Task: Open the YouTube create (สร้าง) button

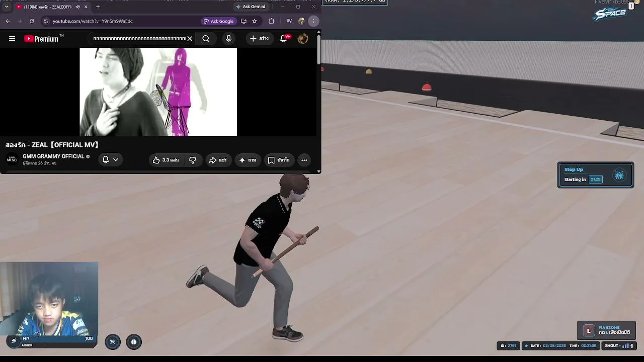Action: tap(259, 39)
